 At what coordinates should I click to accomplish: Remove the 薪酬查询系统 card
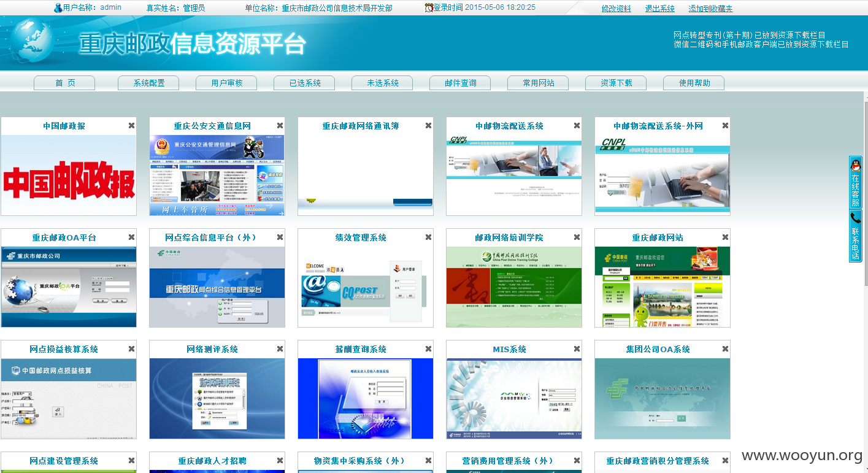tap(428, 348)
